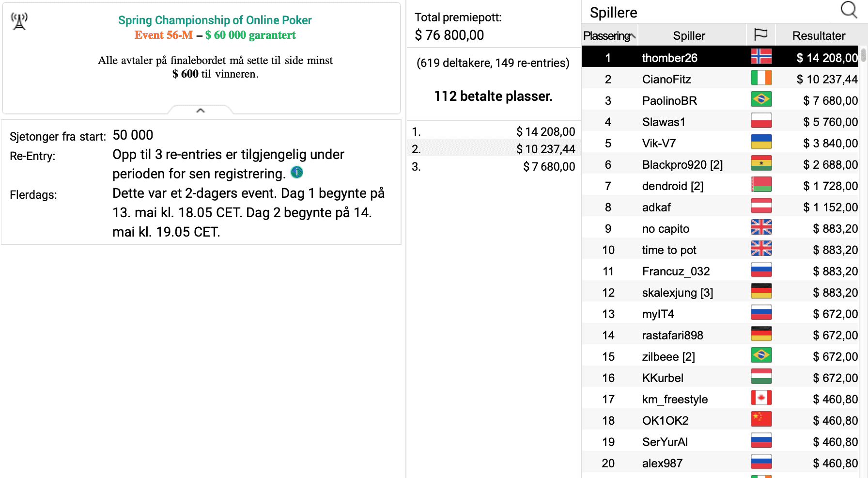Select player SerYurAl
The height and width of the screenshot is (478, 868).
pyautogui.click(x=665, y=442)
